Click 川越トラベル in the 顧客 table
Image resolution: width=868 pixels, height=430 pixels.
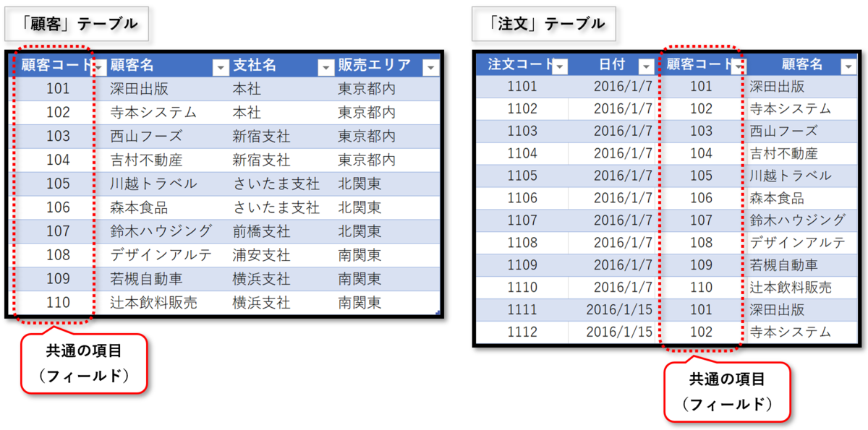coord(153,184)
